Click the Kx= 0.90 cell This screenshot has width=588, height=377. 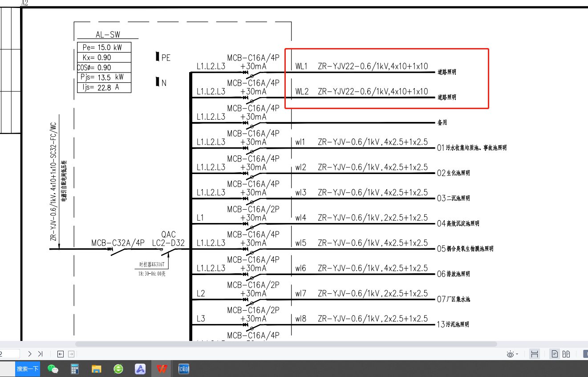104,57
